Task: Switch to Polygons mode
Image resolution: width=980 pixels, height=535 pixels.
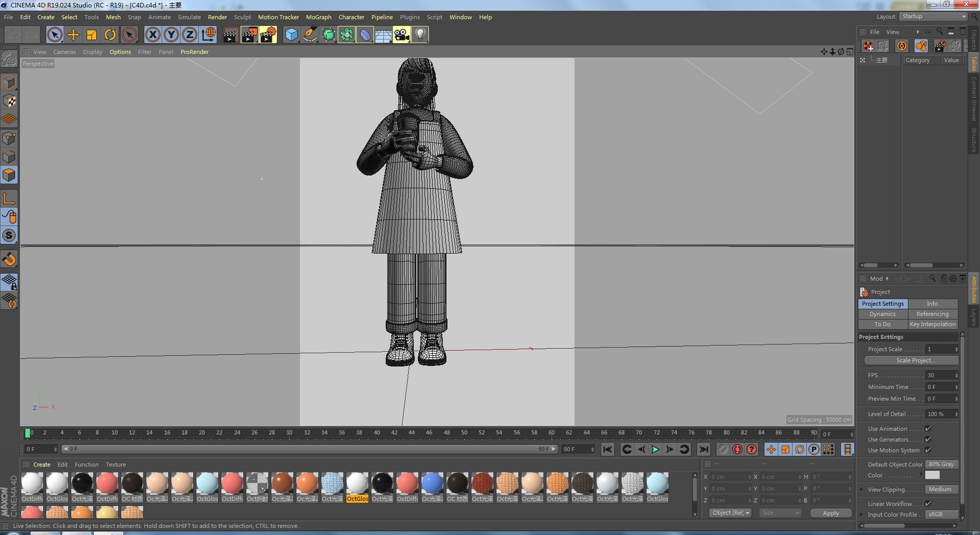Action: coord(9,175)
